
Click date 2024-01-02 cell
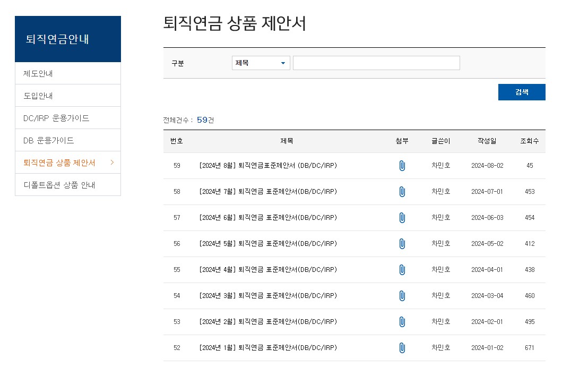487,347
